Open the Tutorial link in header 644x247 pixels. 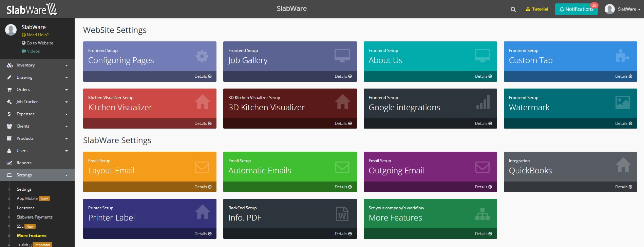click(x=537, y=9)
